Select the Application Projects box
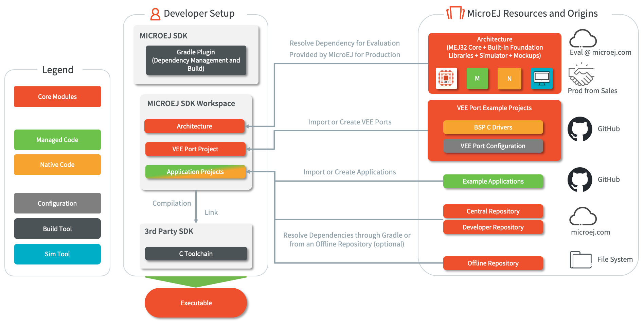 click(x=195, y=172)
